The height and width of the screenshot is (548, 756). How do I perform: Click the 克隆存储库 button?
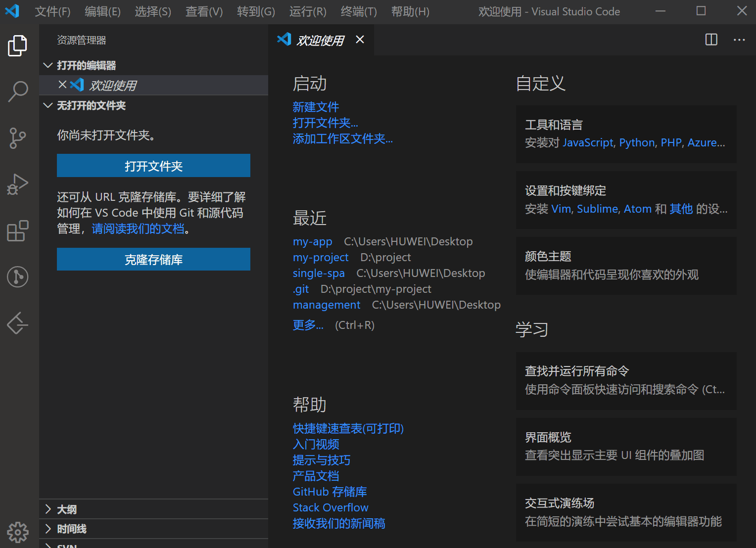click(153, 259)
